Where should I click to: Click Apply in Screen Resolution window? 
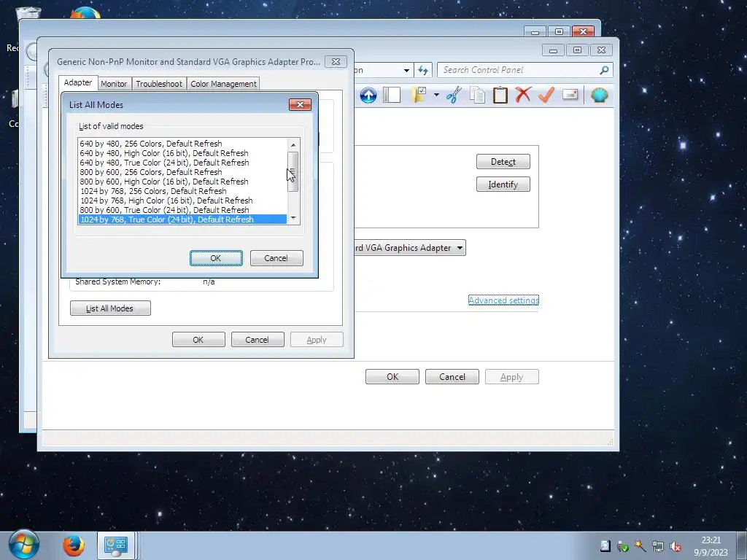(511, 377)
